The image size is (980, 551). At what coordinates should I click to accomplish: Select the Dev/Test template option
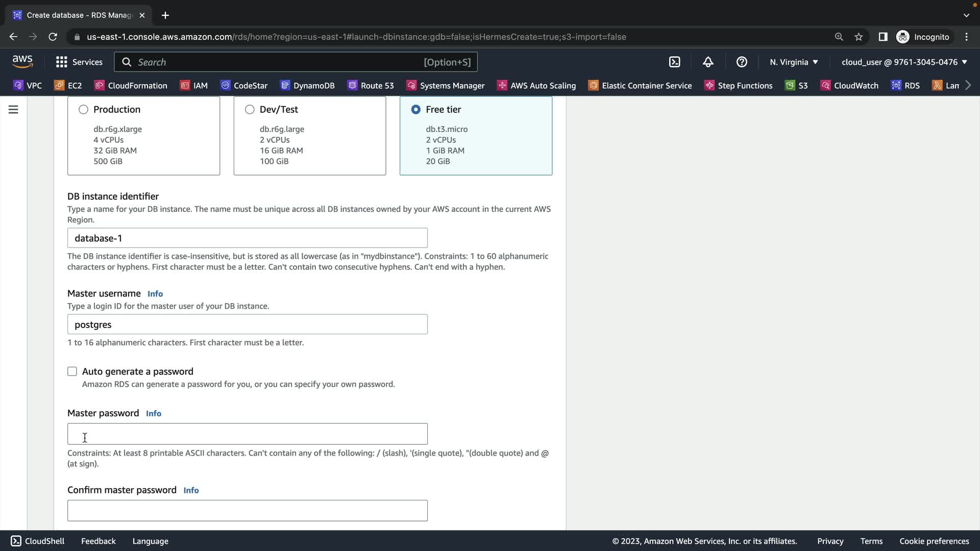(250, 109)
